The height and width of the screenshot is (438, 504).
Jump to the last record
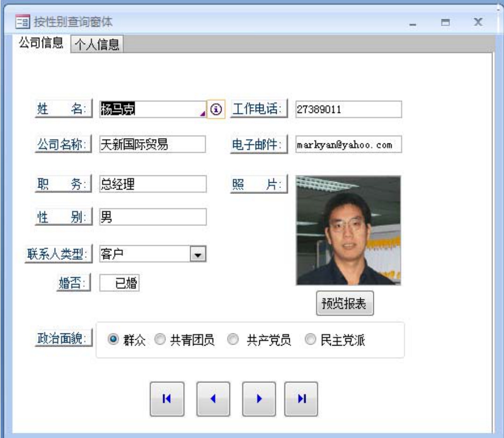point(301,399)
